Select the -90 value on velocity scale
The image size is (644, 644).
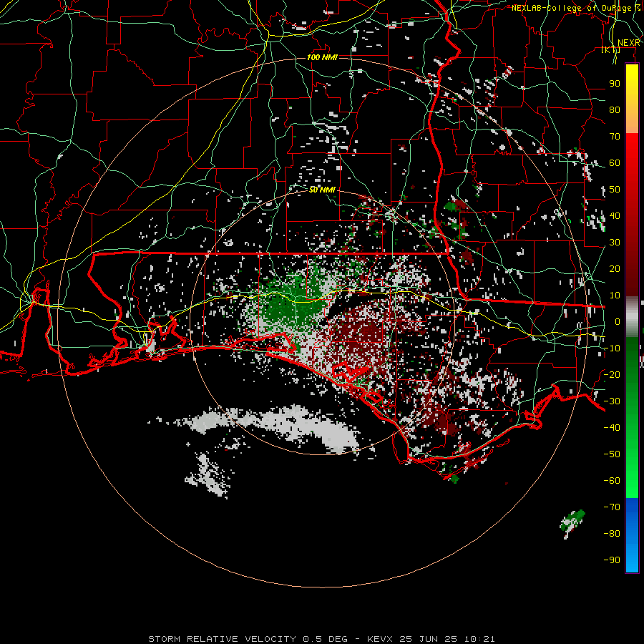[612, 560]
